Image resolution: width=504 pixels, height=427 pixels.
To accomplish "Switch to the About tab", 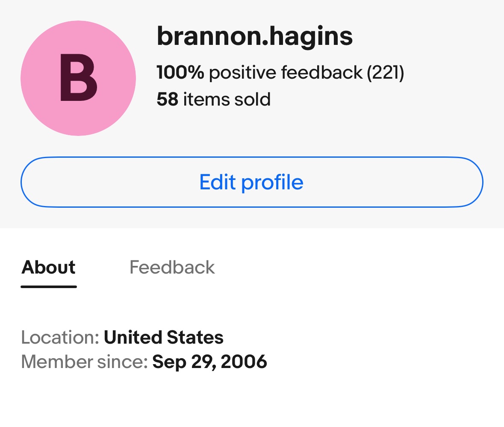I will pos(49,267).
